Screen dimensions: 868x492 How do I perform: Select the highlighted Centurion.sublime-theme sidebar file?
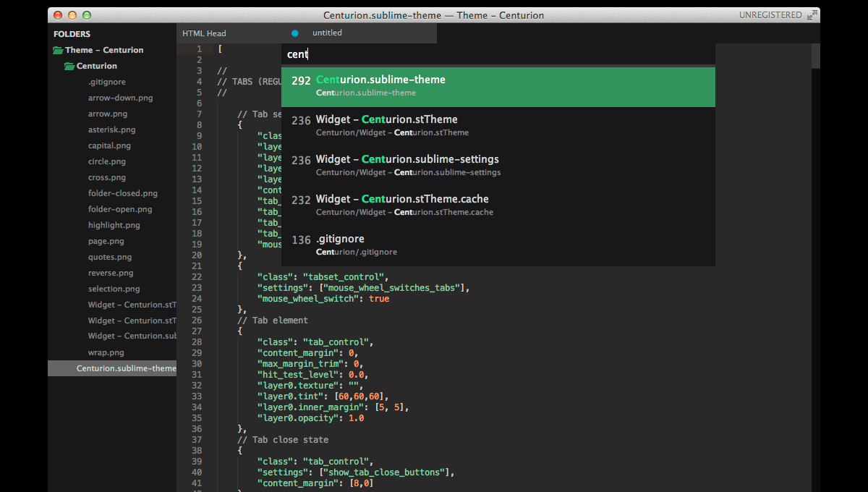112,368
